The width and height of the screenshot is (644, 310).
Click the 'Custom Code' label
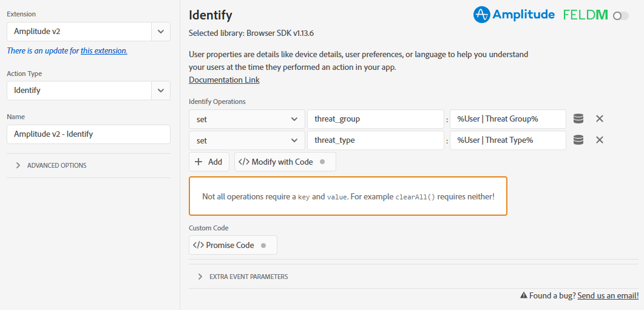209,228
